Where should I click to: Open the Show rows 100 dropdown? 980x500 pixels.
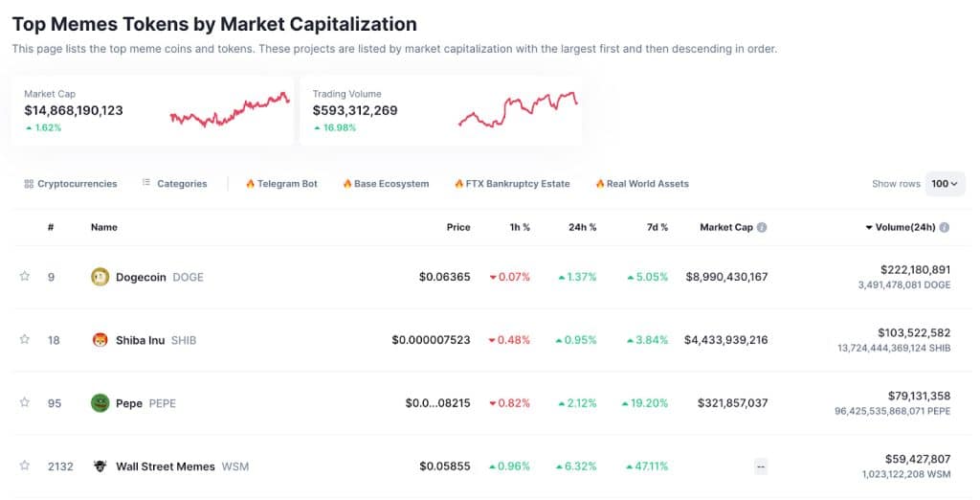tap(946, 184)
